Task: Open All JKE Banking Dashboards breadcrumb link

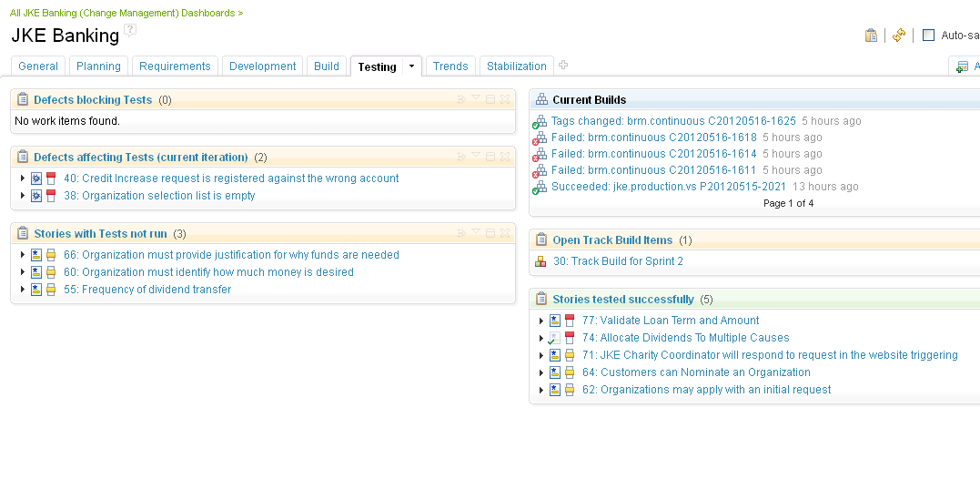Action: coord(126,13)
